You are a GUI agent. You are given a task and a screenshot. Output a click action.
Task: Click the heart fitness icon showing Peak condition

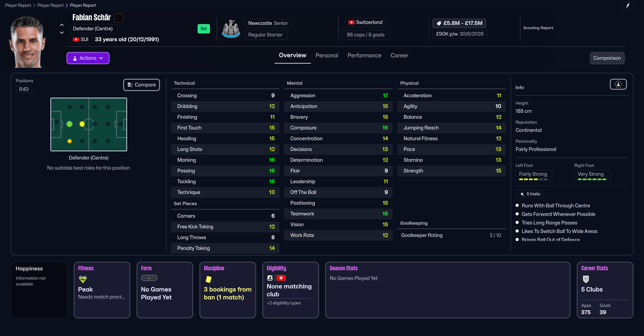[83, 279]
